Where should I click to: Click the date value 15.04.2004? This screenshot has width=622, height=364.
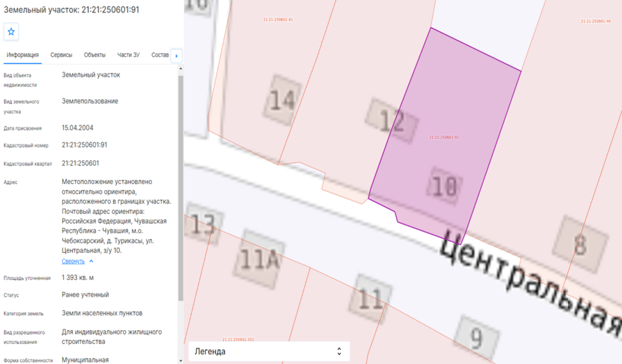click(77, 128)
